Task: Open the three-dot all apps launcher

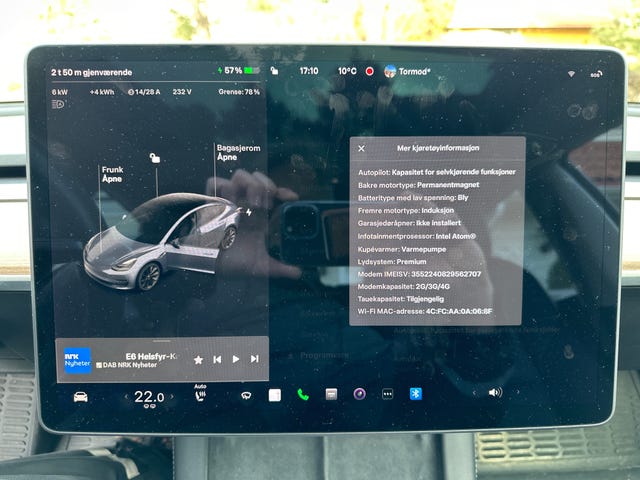Action: tap(387, 394)
